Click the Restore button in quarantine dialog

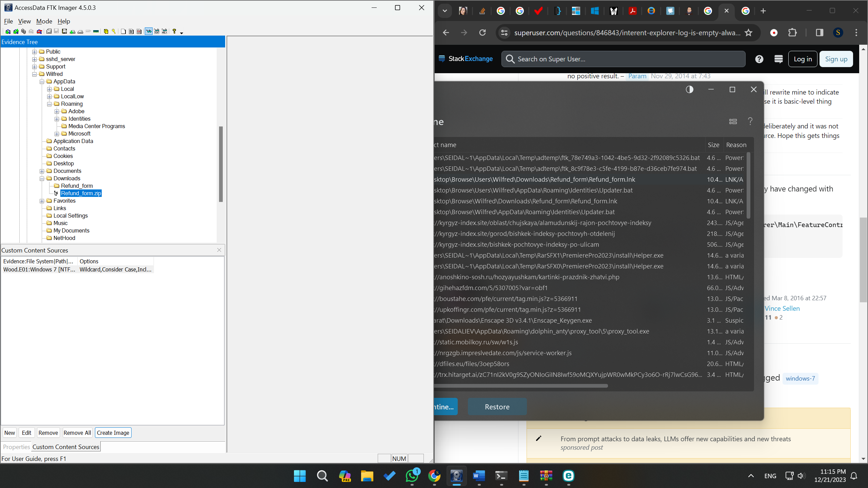[497, 407]
